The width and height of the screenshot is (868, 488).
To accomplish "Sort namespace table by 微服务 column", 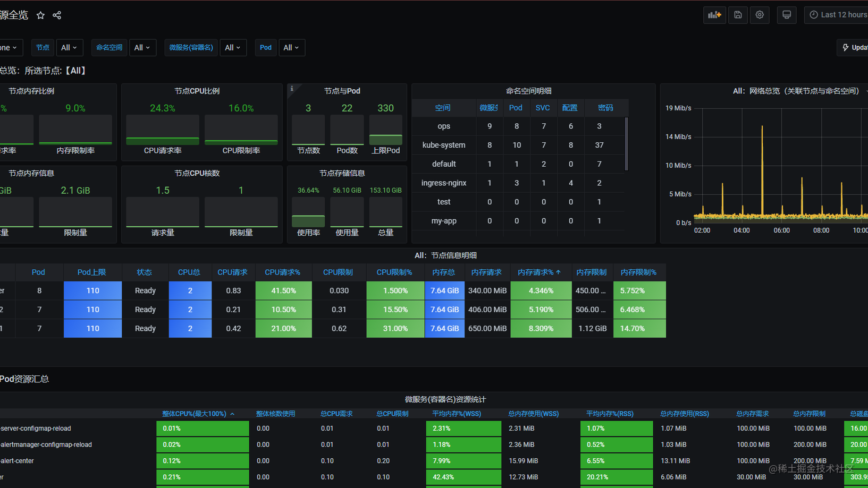I will tap(489, 108).
